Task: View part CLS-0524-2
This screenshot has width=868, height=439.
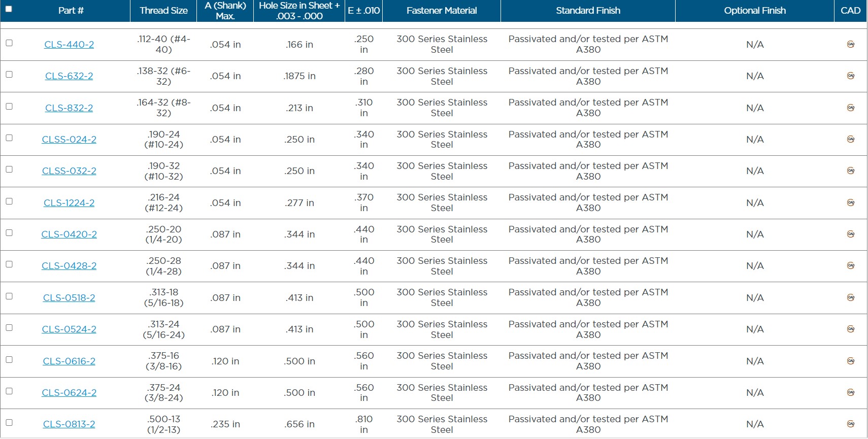Action: pyautogui.click(x=69, y=329)
